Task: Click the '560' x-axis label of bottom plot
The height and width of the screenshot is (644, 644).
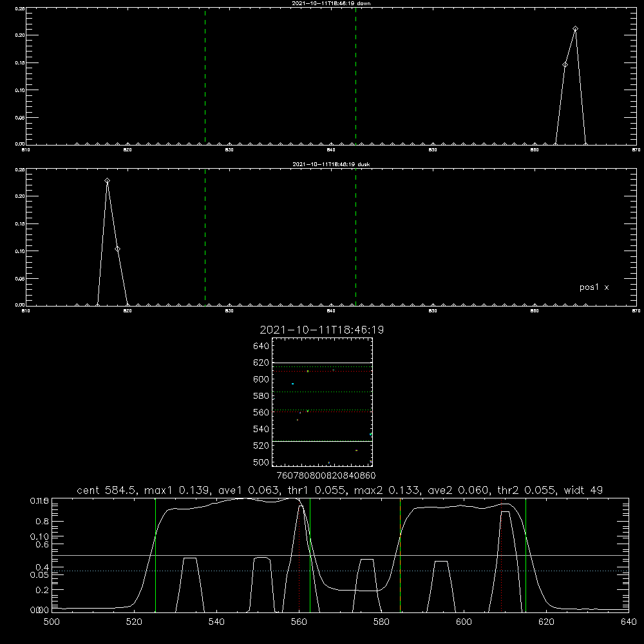Action: pos(299,622)
